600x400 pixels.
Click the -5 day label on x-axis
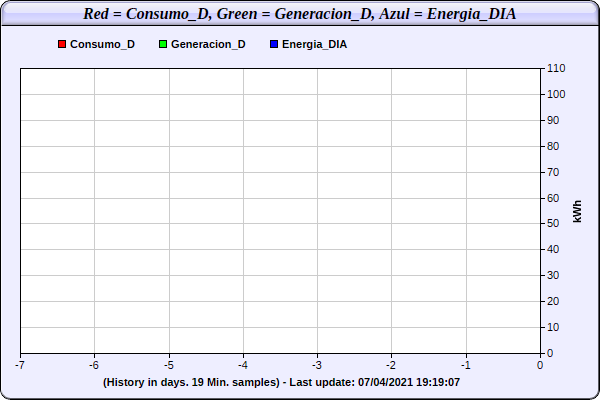click(x=169, y=365)
